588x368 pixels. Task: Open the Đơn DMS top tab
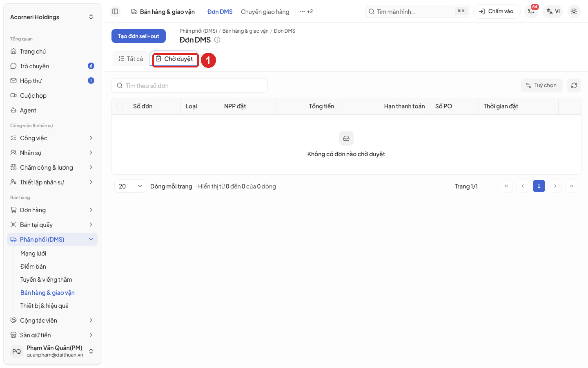220,12
